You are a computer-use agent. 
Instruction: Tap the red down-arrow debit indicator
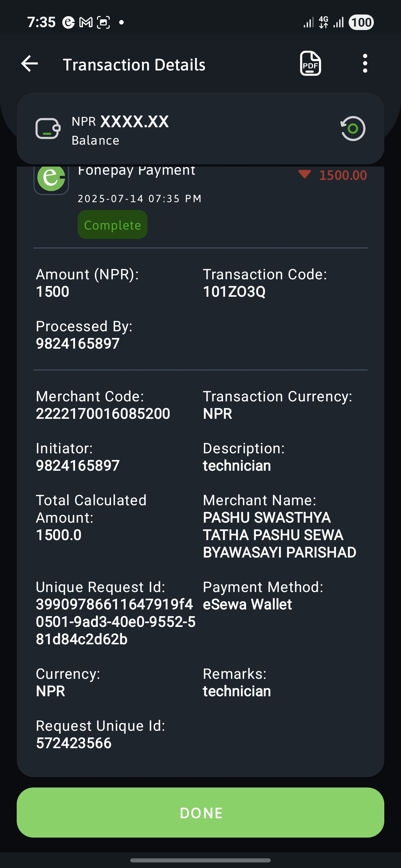coord(304,174)
